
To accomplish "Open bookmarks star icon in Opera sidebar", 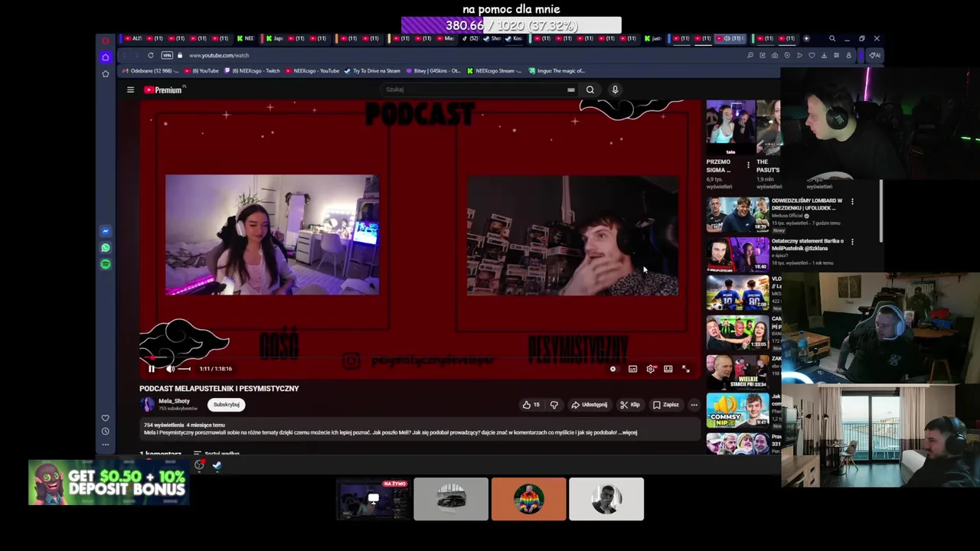I will (x=106, y=74).
